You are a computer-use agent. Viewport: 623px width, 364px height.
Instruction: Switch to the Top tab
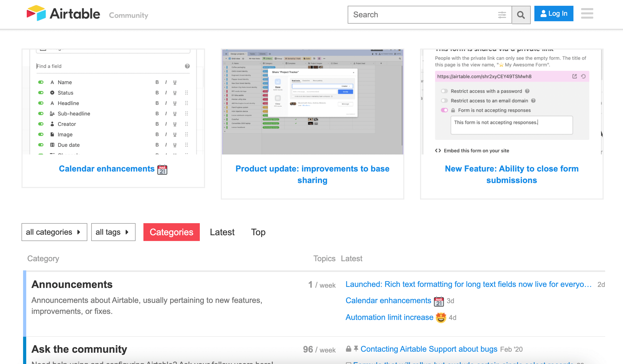click(258, 232)
